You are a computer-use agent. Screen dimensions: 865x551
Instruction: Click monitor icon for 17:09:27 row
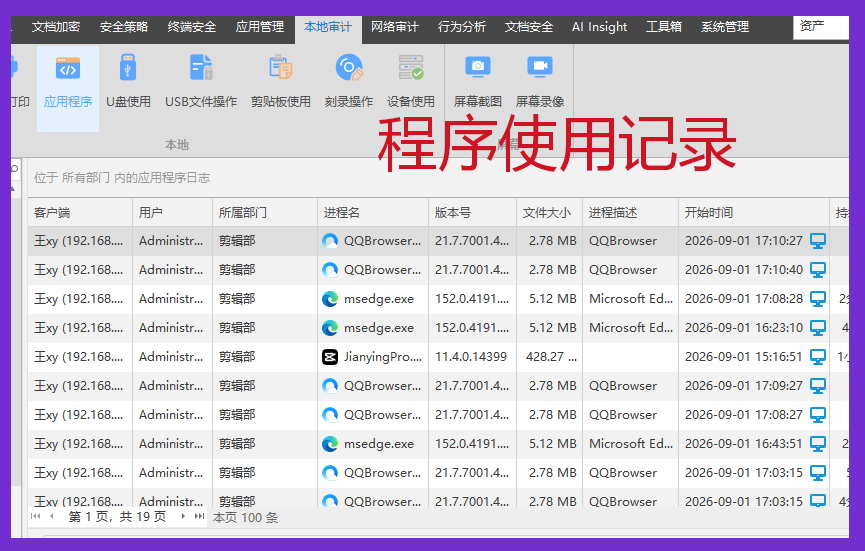click(818, 386)
